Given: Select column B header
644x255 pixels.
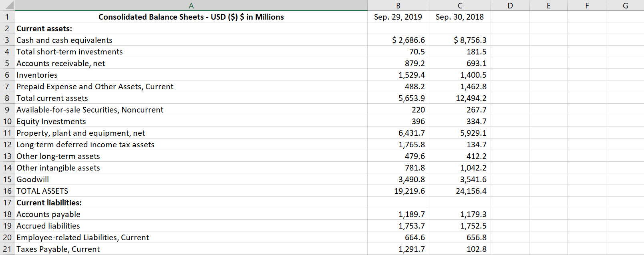Looking at the screenshot, I should pyautogui.click(x=398, y=5).
